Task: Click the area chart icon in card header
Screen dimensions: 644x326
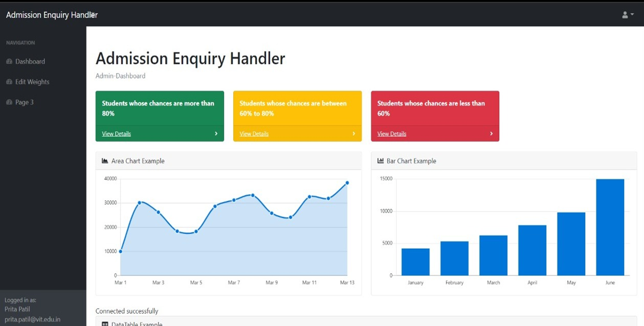Action: (x=105, y=161)
